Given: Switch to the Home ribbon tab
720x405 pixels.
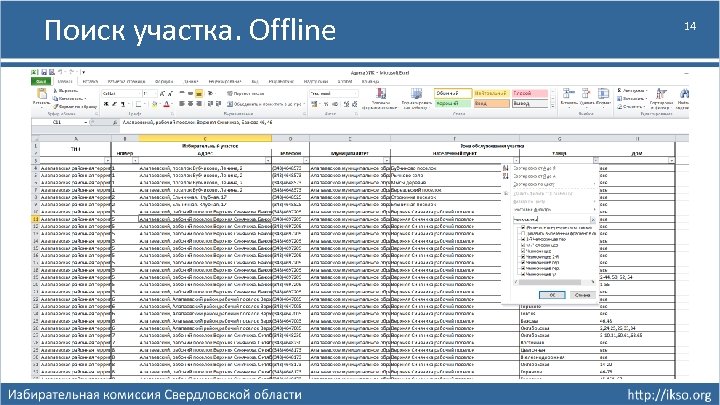Looking at the screenshot, I should pyautogui.click(x=65, y=82).
